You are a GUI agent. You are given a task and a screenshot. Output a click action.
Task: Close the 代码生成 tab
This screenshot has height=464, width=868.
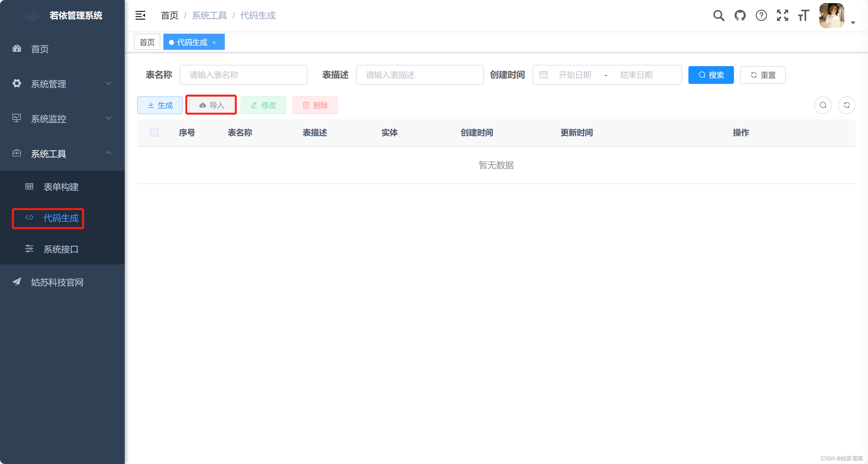[214, 42]
